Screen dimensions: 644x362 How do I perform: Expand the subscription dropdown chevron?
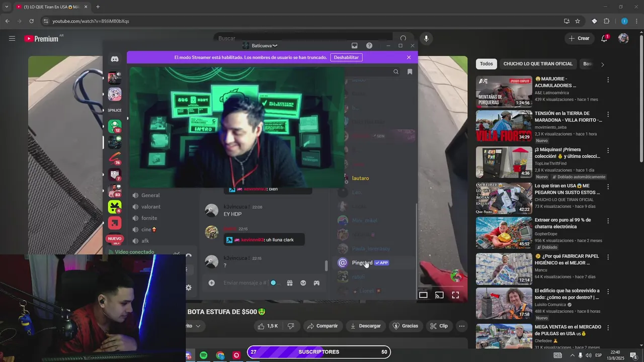198,326
